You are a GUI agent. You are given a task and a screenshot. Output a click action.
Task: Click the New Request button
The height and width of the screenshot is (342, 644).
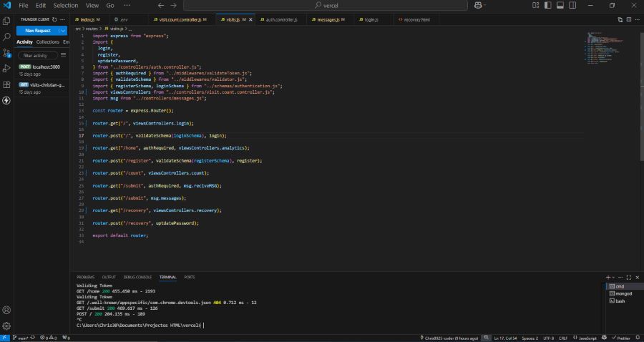[x=37, y=31]
